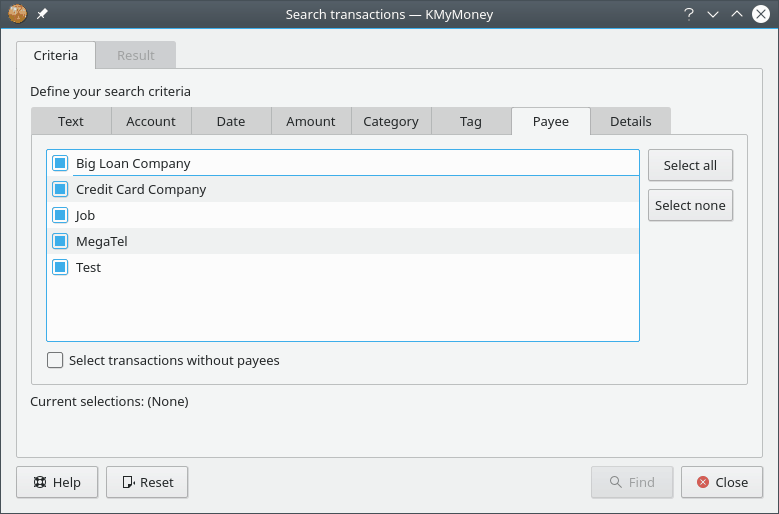Viewport: 779px width, 514px height.
Task: Open Help with the Help button
Action: click(57, 482)
